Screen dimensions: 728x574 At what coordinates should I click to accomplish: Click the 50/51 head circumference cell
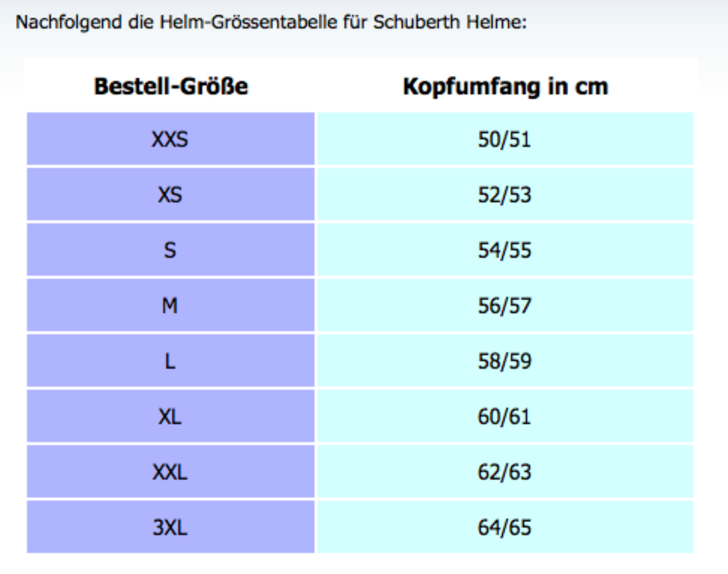point(505,139)
